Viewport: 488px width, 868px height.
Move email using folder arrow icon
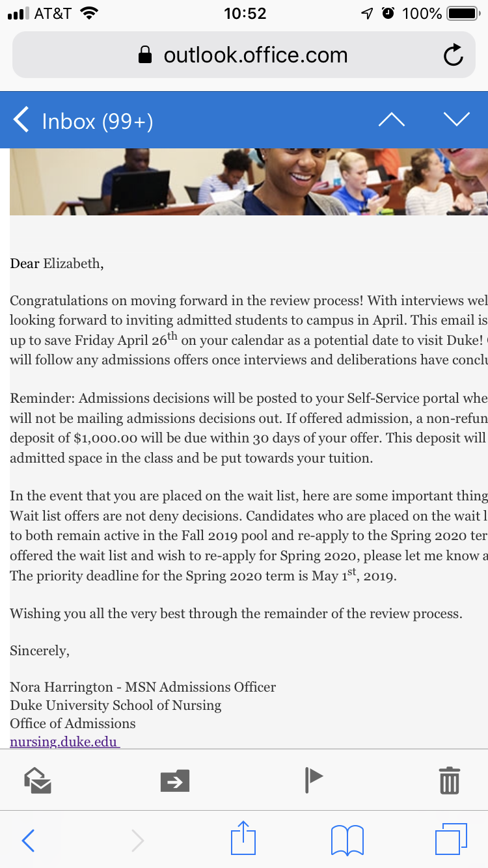pos(175,780)
